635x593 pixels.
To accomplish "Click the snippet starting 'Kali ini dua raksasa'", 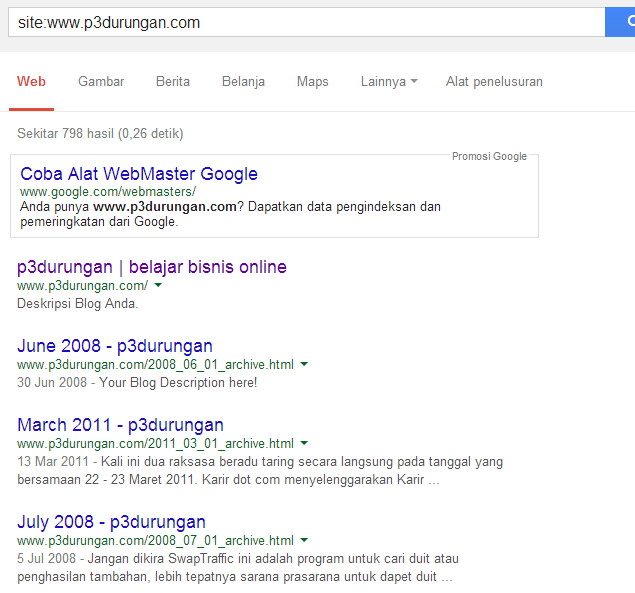I will pyautogui.click(x=260, y=471).
